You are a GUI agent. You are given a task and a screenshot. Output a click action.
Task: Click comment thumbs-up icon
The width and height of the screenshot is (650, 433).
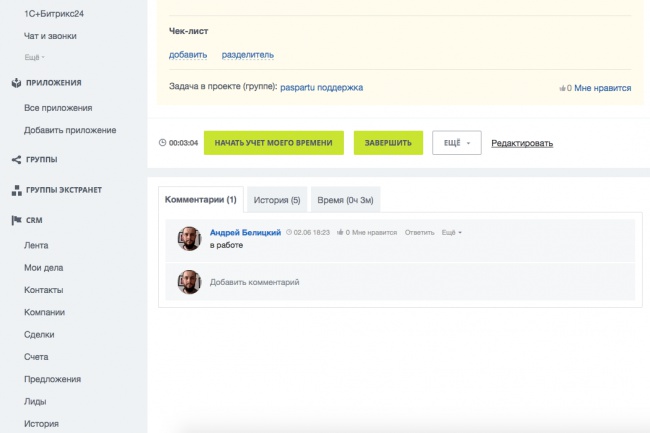pos(340,232)
